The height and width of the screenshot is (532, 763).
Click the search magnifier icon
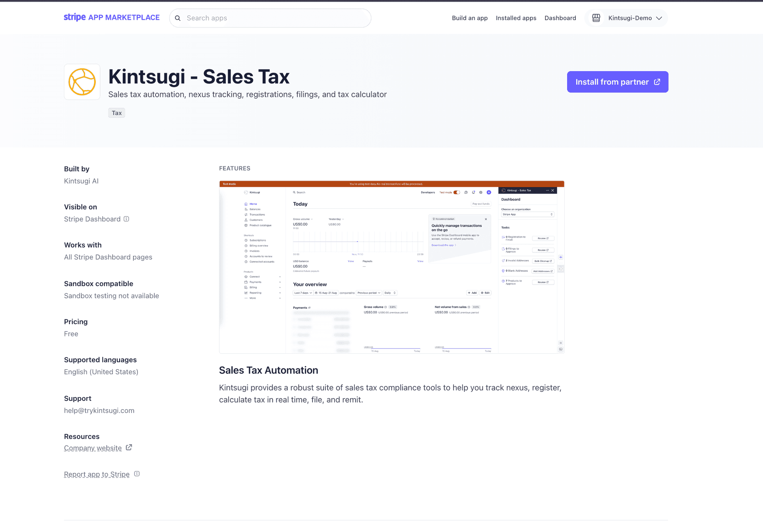click(178, 18)
